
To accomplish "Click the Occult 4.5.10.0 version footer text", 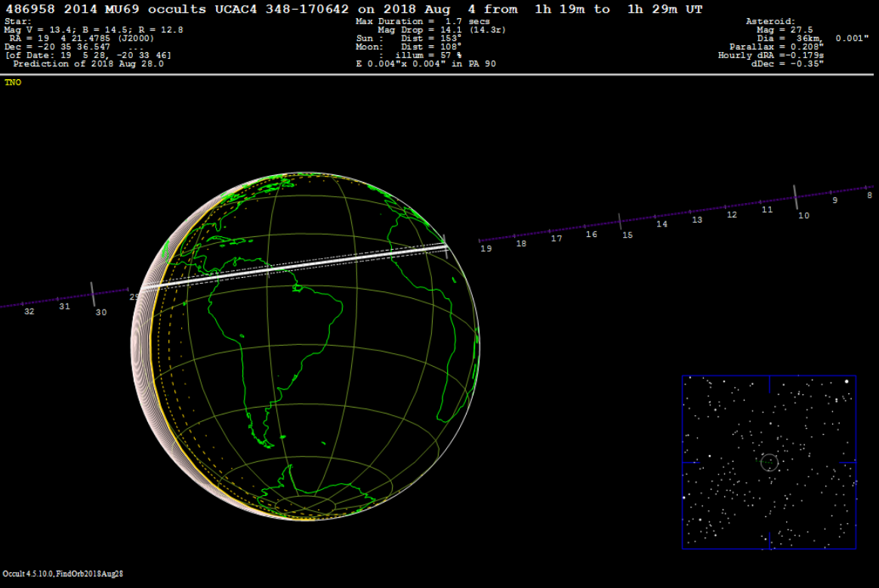I will pyautogui.click(x=63, y=574).
